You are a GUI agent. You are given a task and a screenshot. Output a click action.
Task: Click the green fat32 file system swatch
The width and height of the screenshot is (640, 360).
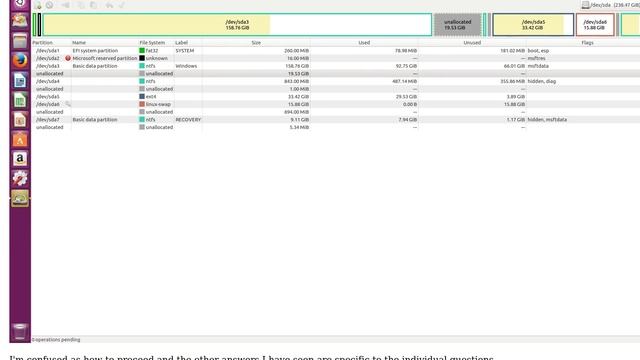pos(142,51)
